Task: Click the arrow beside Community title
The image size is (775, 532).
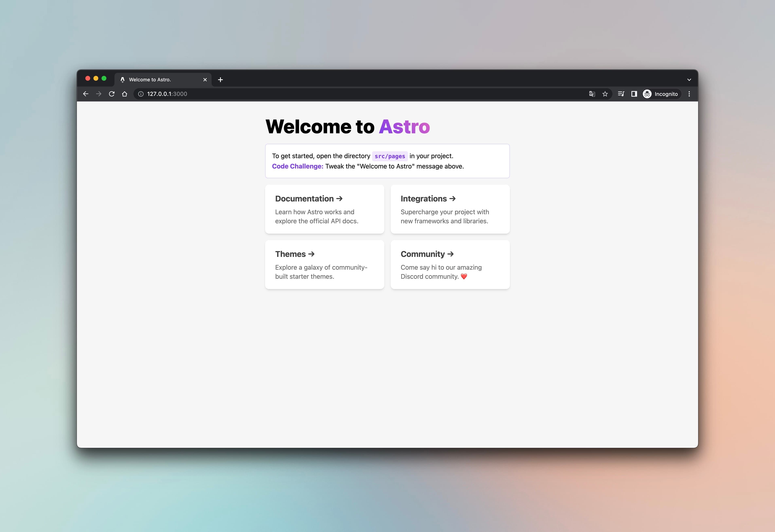Action: [451, 254]
